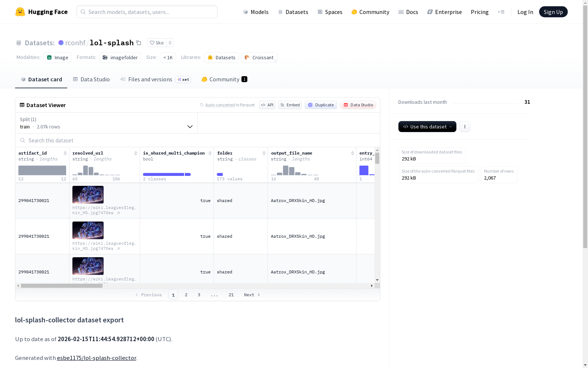Screen dimensions: 588x368
Task: Go to Community in the top navigation
Action: tap(370, 12)
